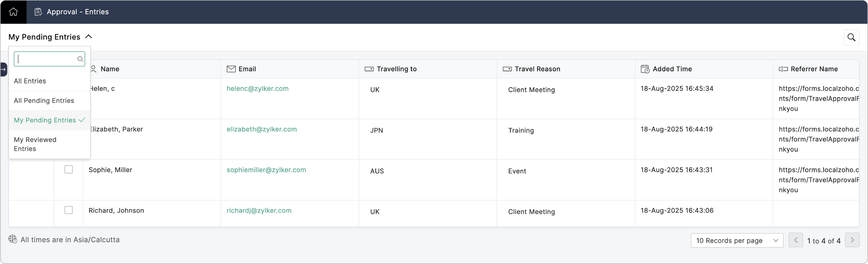Viewport: 868px width, 264px height.
Task: Click the timezone globe icon
Action: coord(13,239)
